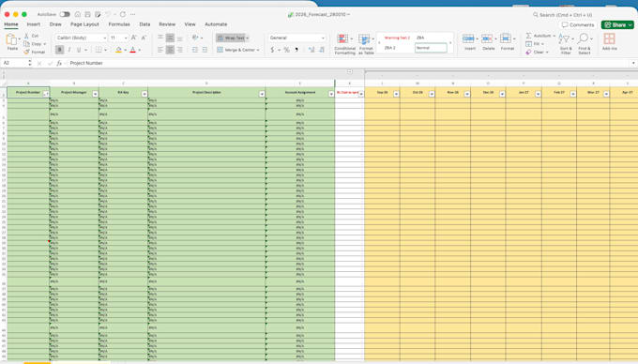
Task: Switch to the View ribbon tab
Action: click(x=190, y=24)
